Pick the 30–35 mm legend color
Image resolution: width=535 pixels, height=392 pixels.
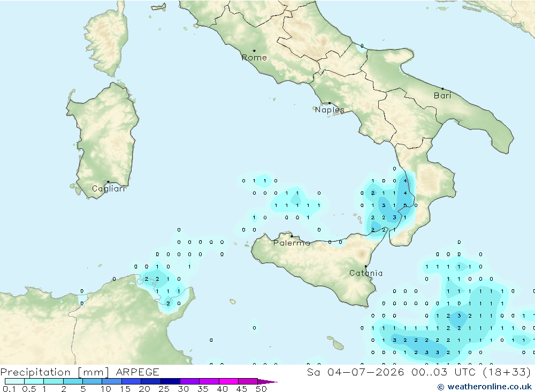click(x=190, y=381)
